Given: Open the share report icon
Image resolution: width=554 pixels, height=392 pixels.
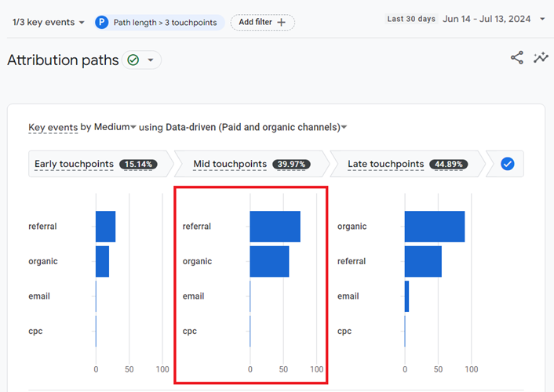Looking at the screenshot, I should [517, 57].
